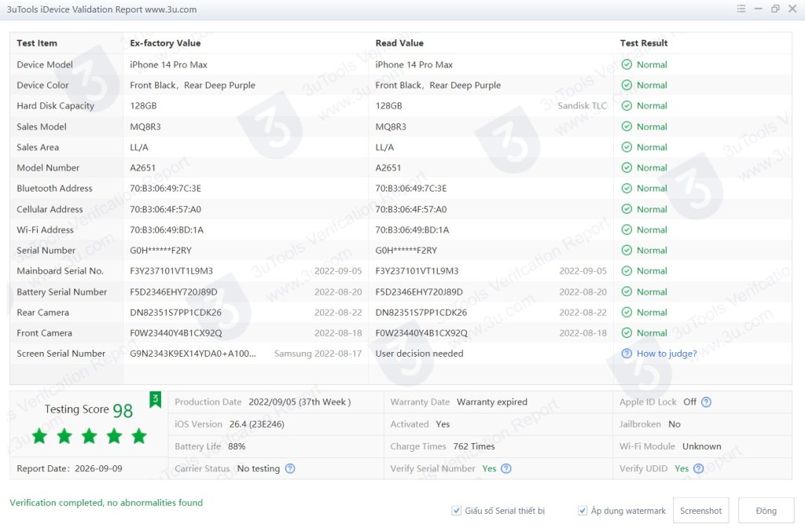Open the window menu list icon
Image resolution: width=805 pixels, height=532 pixels.
[x=741, y=9]
